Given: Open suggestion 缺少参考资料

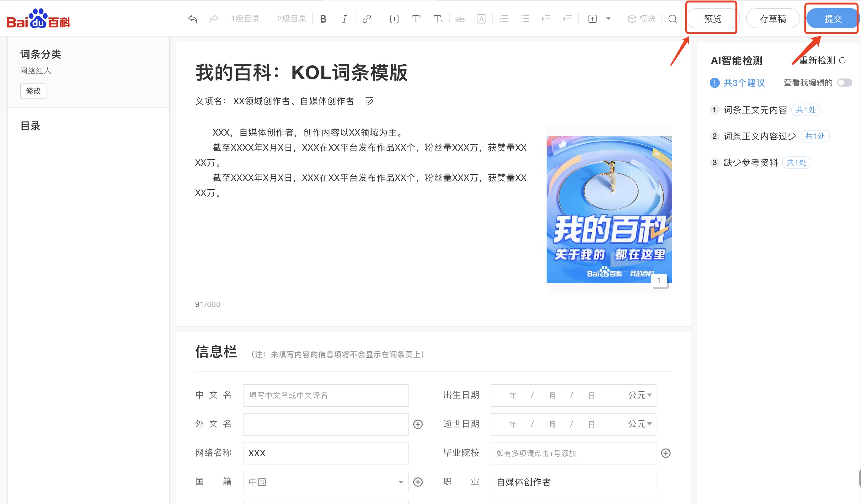Looking at the screenshot, I should pyautogui.click(x=751, y=162).
